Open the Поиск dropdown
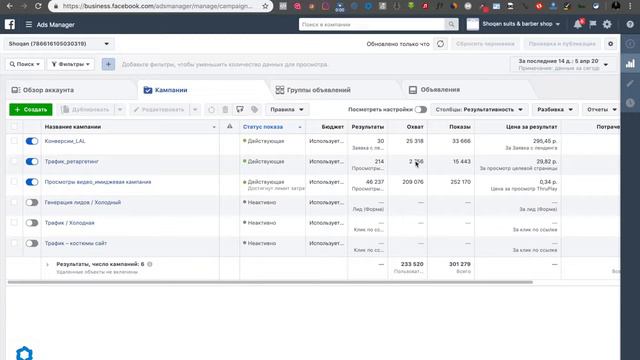This screenshot has height=360, width=640. (25, 64)
